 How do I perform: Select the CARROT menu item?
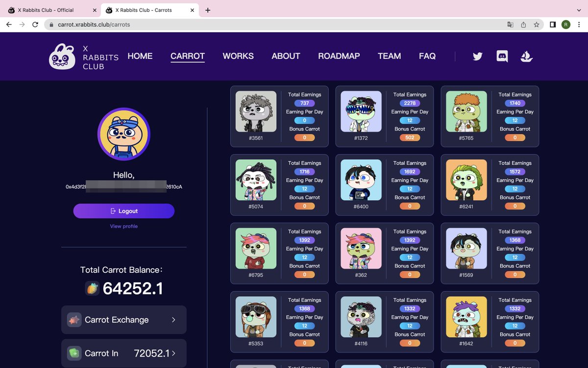click(188, 56)
